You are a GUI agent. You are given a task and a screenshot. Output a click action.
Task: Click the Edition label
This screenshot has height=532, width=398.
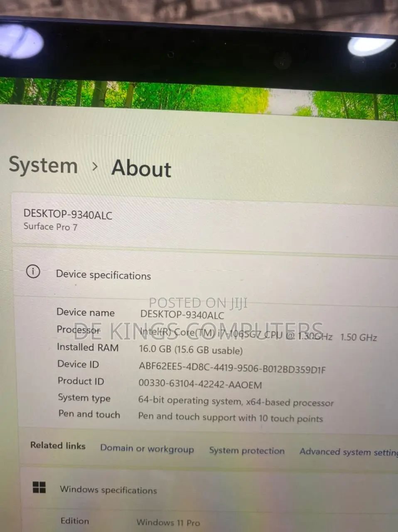tap(75, 521)
